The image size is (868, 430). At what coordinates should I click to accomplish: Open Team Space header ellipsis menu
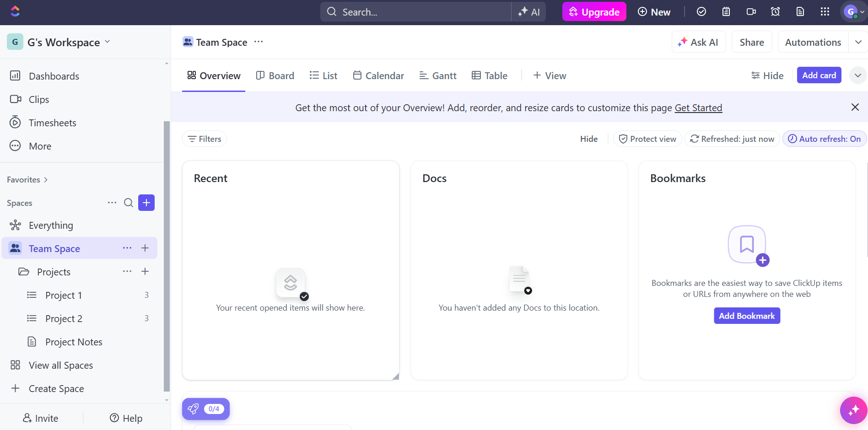(x=259, y=42)
